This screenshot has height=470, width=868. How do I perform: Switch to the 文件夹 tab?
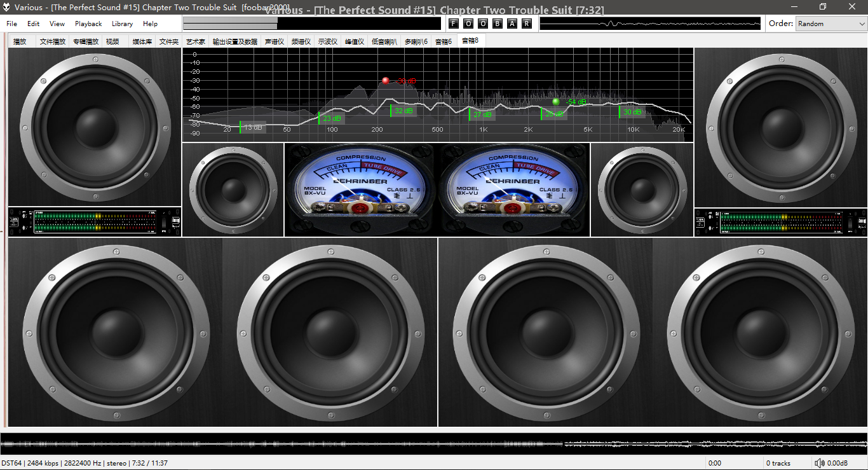(x=169, y=41)
